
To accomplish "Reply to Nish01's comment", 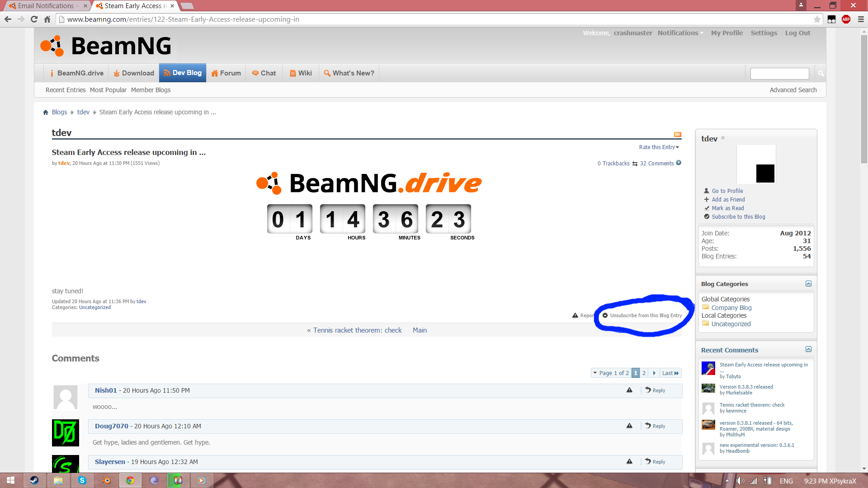I will point(656,390).
